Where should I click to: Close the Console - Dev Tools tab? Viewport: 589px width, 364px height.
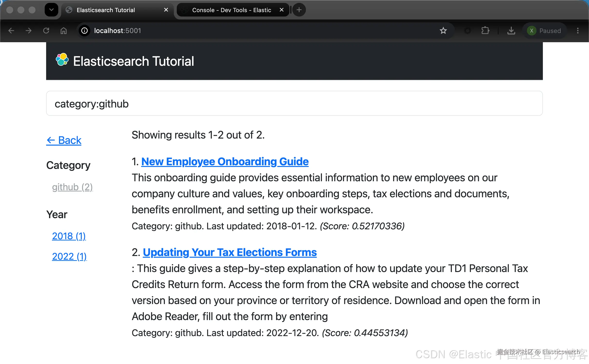pyautogui.click(x=282, y=10)
